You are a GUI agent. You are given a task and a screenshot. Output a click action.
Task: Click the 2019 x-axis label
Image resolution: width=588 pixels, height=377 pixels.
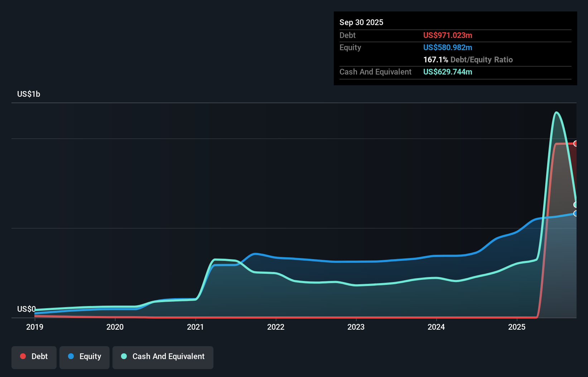pos(35,327)
